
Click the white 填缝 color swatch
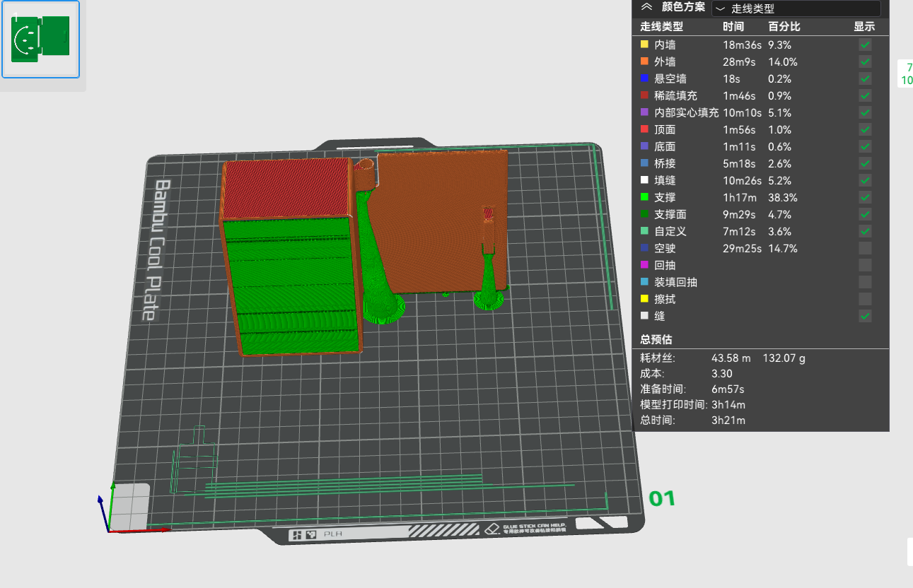(644, 180)
